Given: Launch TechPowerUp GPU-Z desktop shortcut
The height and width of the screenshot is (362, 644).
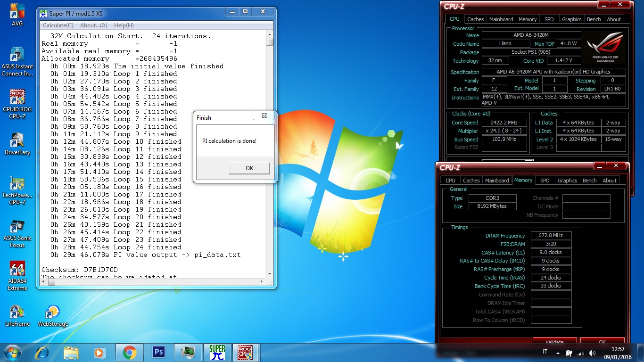Looking at the screenshot, I should pyautogui.click(x=17, y=191).
